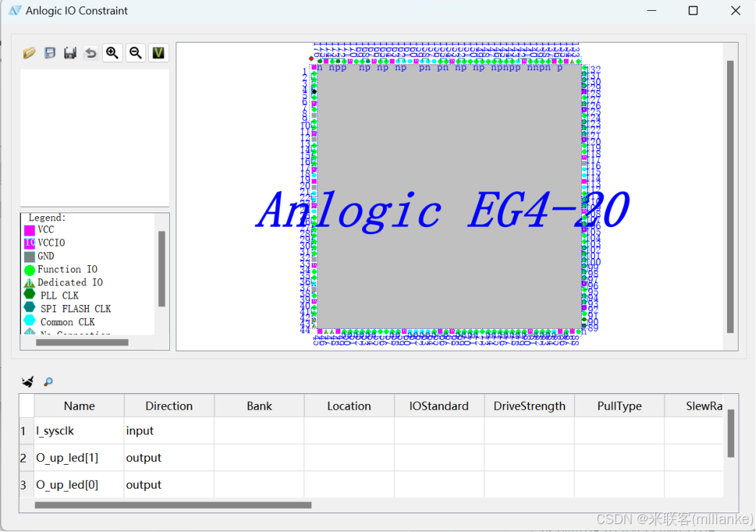Click the chip view vertical scrollbar
The image size is (756, 532).
click(x=731, y=197)
